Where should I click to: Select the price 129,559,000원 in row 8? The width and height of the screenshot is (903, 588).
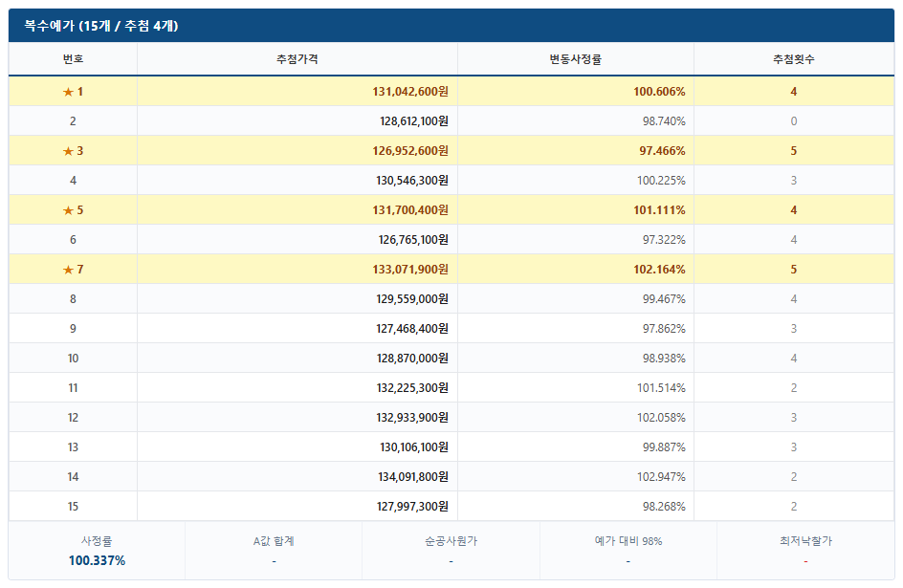[x=412, y=299]
